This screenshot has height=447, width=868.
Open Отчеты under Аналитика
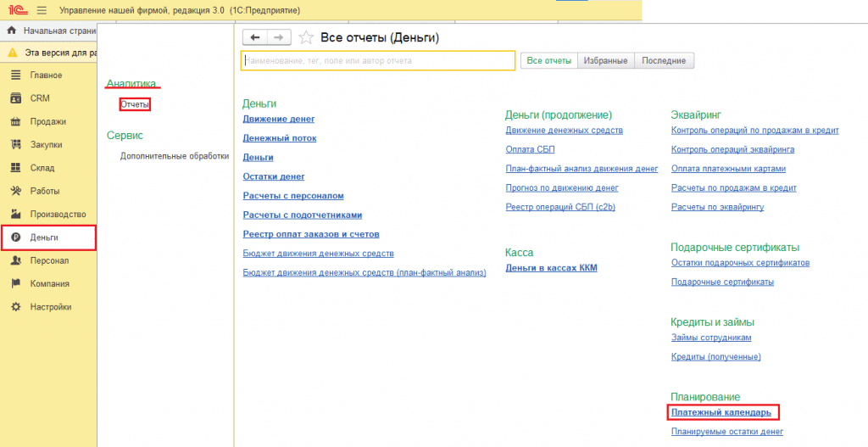tap(135, 104)
